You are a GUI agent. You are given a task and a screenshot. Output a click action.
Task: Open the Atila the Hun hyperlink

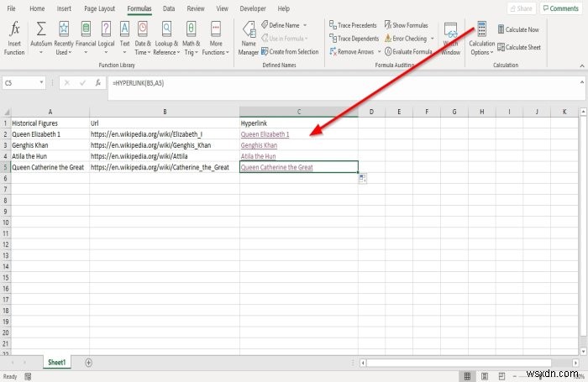tap(258, 156)
